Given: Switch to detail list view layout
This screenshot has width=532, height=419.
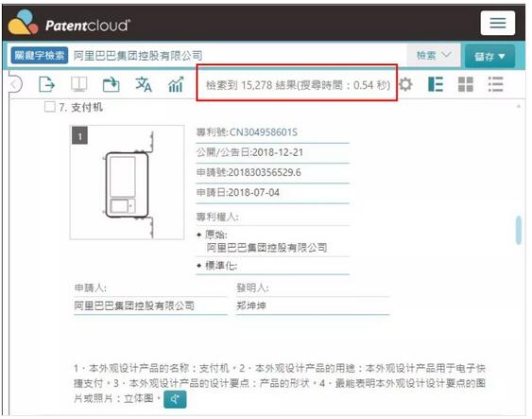Looking at the screenshot, I should (x=436, y=84).
